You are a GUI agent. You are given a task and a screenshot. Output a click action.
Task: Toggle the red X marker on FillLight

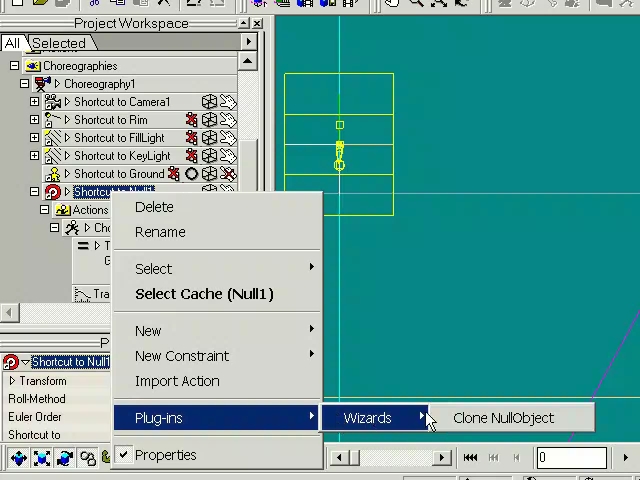point(191,138)
